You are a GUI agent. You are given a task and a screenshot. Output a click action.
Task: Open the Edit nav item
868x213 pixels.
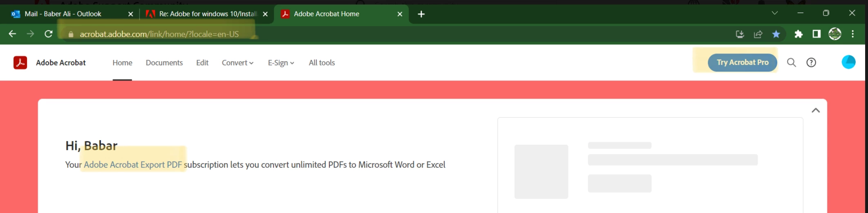tap(202, 63)
